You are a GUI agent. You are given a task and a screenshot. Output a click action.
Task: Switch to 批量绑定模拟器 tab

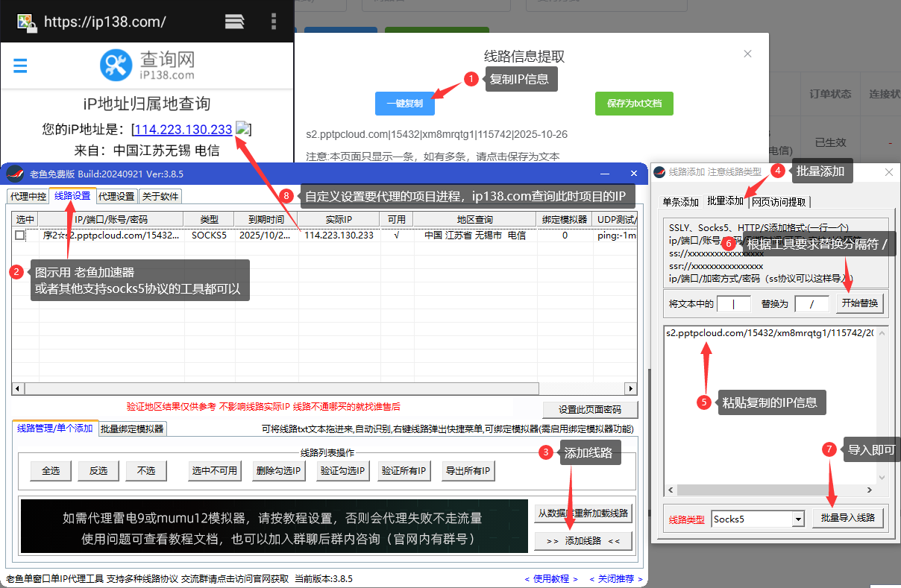[133, 429]
